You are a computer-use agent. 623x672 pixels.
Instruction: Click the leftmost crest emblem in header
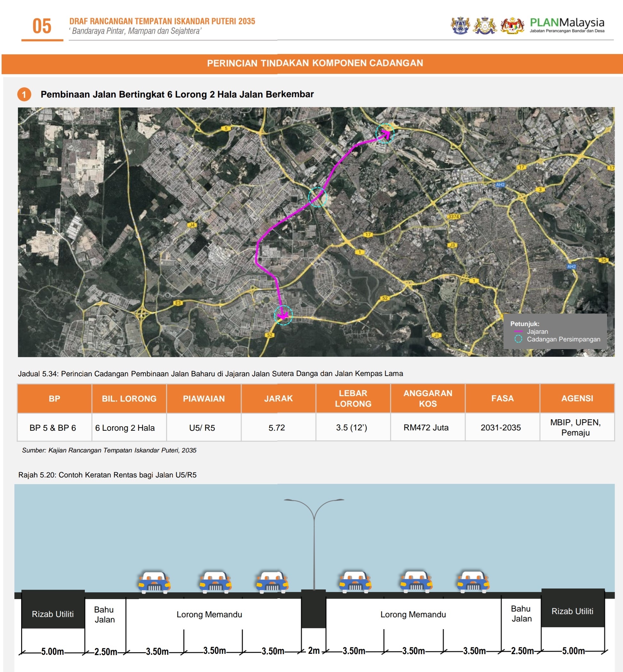point(460,26)
